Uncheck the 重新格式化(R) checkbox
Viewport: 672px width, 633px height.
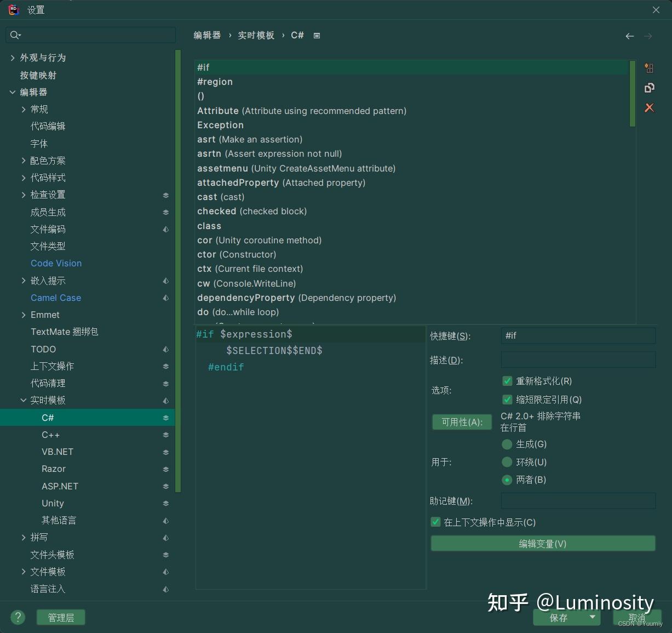coord(507,381)
